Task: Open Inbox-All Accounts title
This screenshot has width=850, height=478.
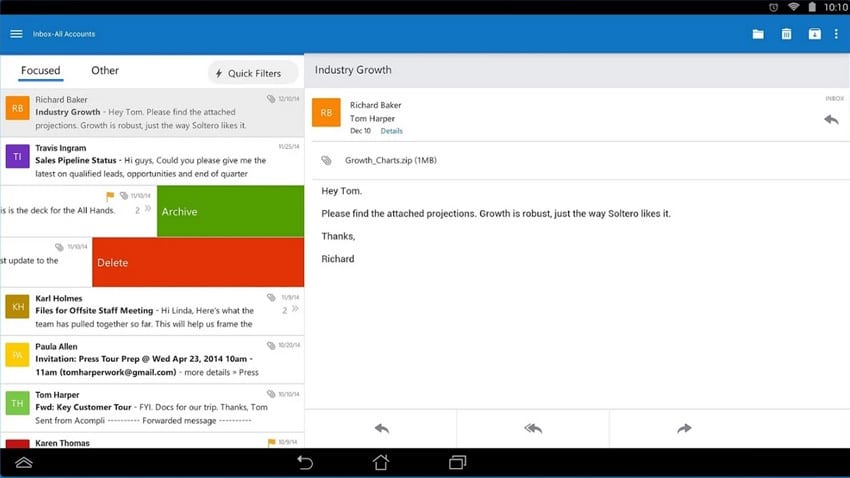Action: click(x=64, y=34)
